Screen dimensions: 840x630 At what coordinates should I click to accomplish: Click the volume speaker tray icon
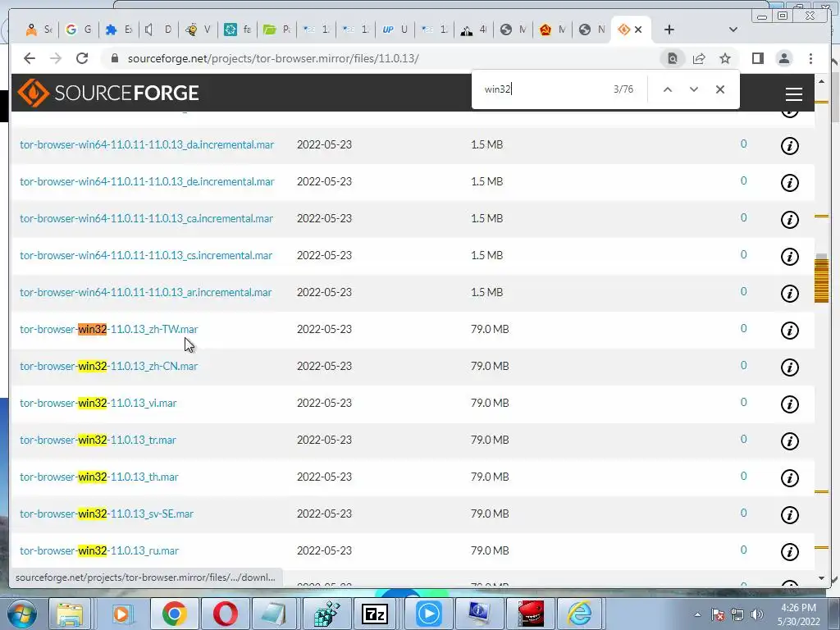[756, 614]
